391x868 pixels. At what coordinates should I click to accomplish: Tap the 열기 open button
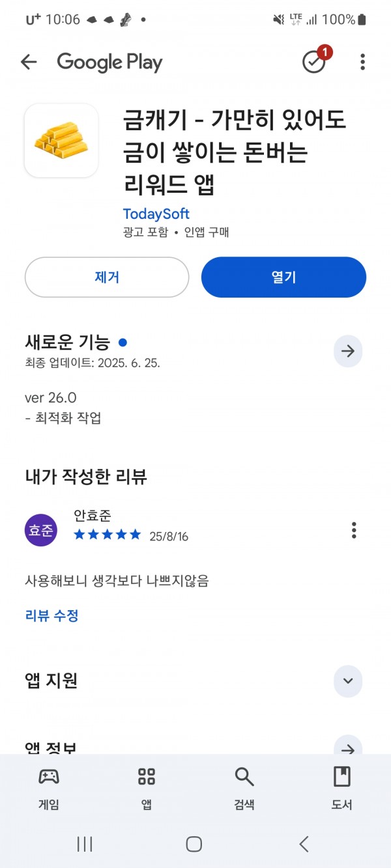point(284,277)
